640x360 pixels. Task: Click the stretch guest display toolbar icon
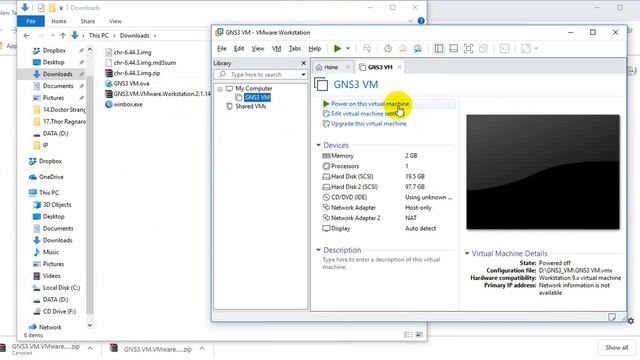(x=526, y=49)
